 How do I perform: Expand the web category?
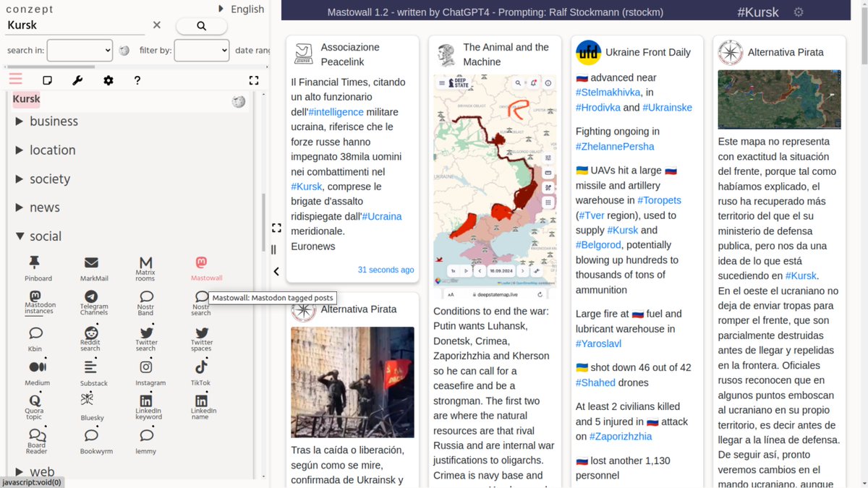pos(35,472)
